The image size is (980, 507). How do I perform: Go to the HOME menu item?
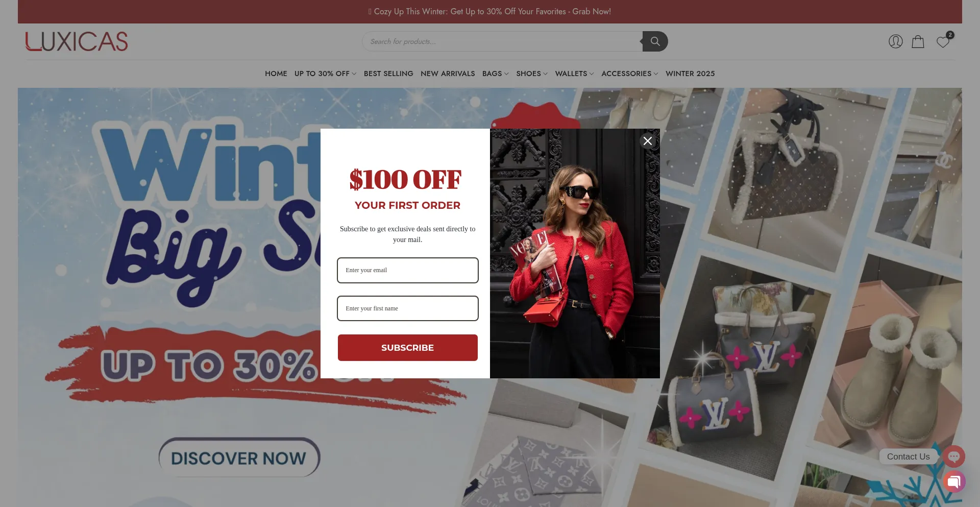pyautogui.click(x=276, y=74)
